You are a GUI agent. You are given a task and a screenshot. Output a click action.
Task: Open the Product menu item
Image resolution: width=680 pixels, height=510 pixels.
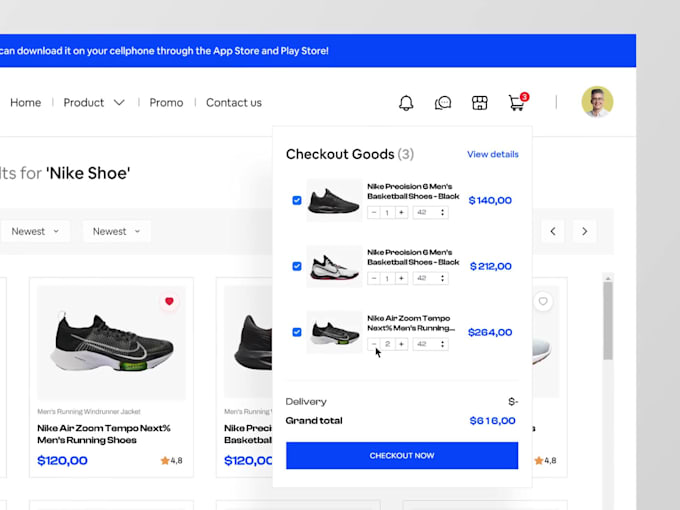(x=84, y=103)
